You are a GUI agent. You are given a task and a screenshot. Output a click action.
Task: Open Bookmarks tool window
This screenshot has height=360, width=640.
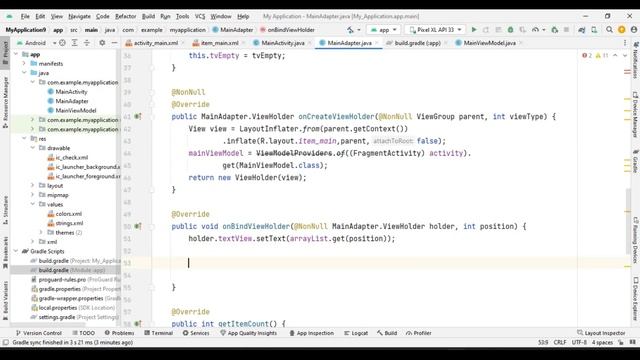point(5,253)
